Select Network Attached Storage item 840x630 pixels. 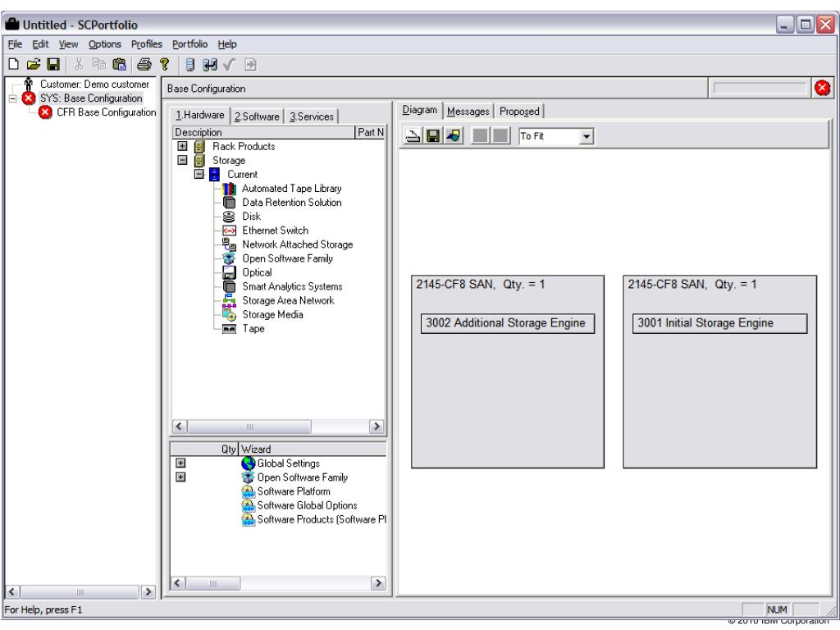tap(297, 244)
